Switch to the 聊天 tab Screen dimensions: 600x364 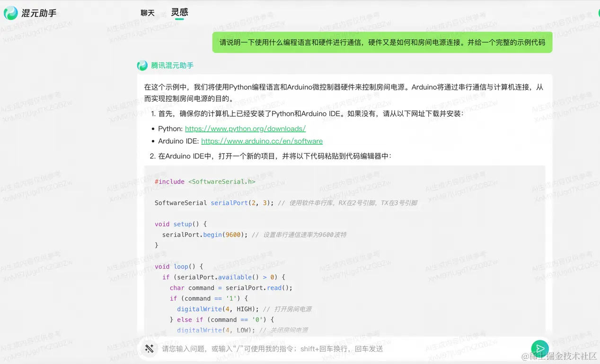(x=147, y=13)
